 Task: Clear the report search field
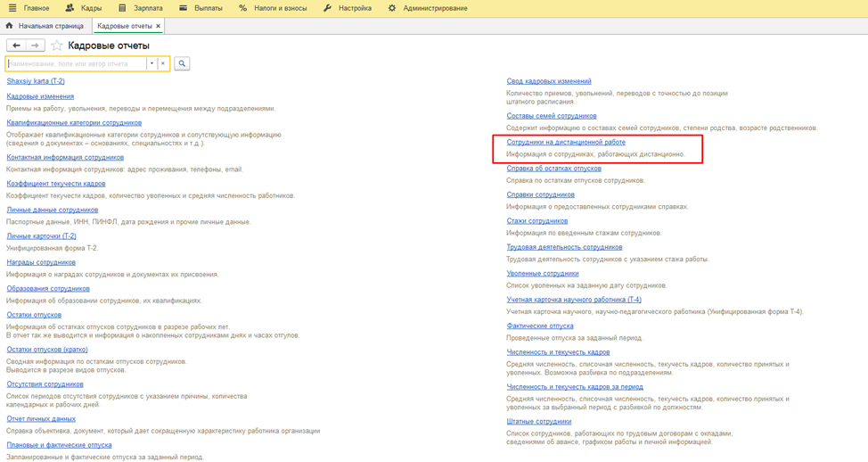coord(163,64)
